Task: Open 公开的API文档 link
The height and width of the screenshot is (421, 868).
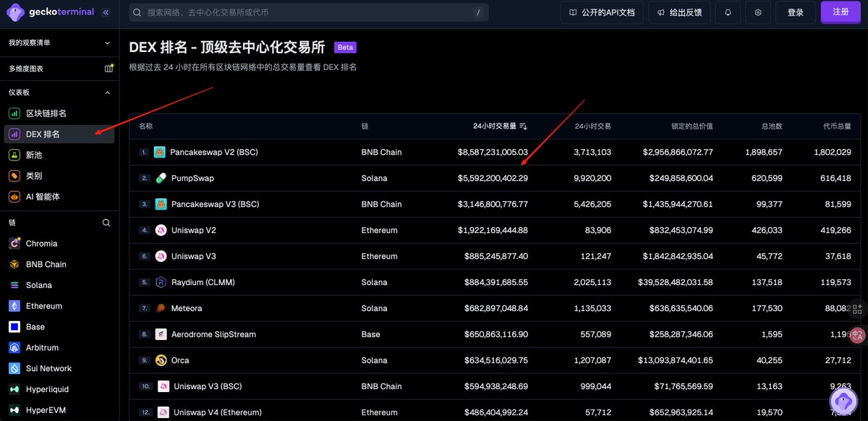Action: [602, 12]
